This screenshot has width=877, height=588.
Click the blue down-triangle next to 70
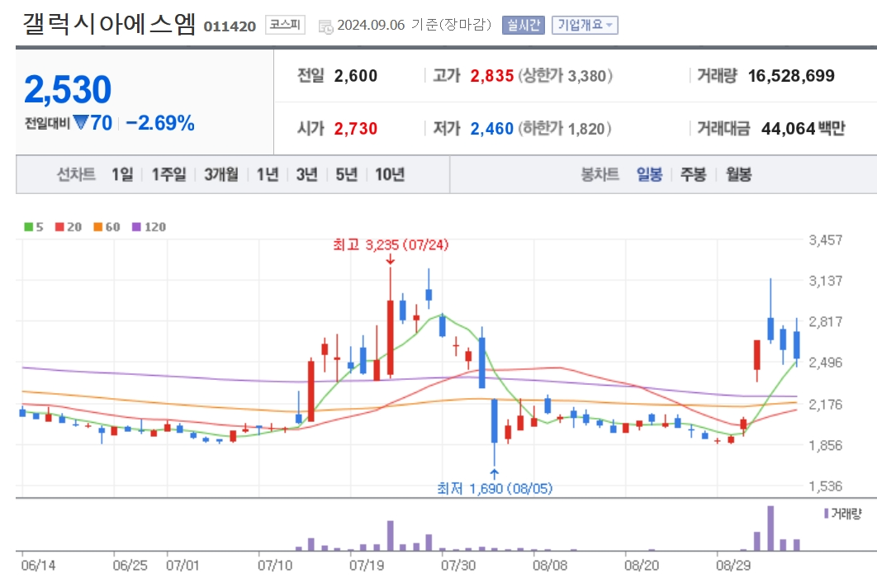(x=81, y=122)
